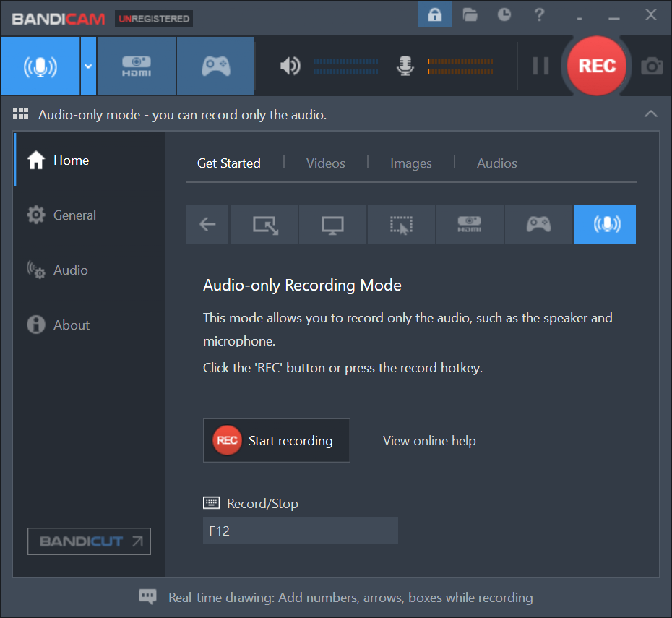The height and width of the screenshot is (618, 672).
Task: Switch to the Images tab
Action: click(x=411, y=163)
